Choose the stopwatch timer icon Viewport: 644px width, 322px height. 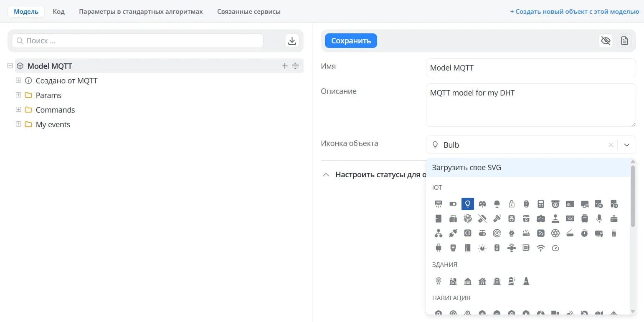[585, 233]
